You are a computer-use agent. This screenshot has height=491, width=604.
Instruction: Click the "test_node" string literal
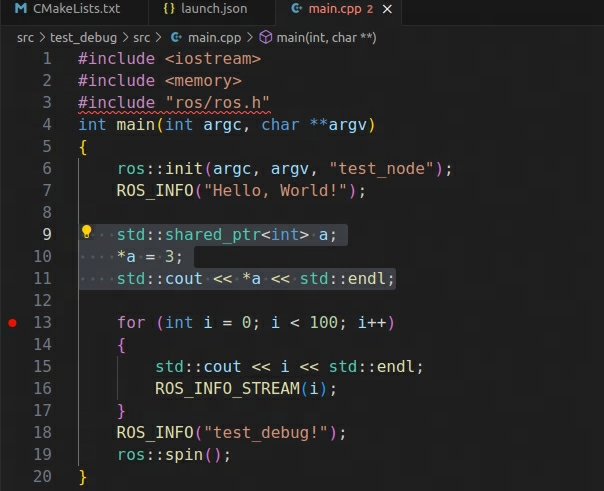tap(381, 169)
